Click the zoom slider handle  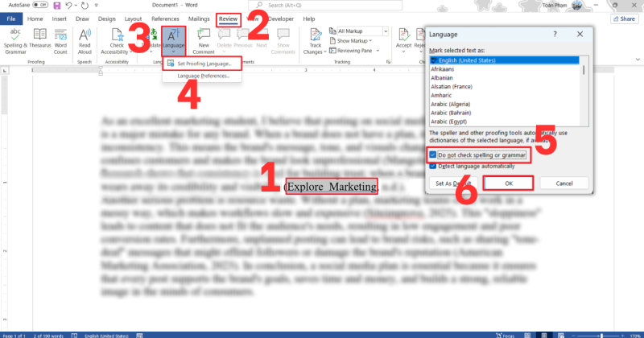[x=601, y=336]
